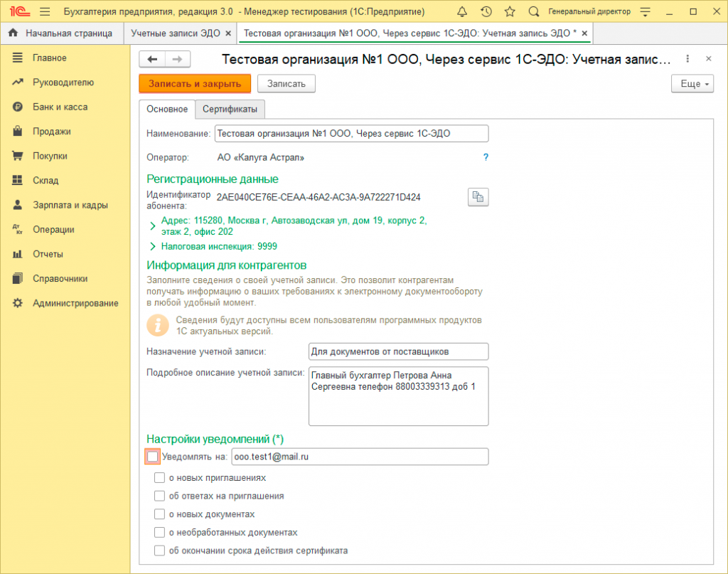The height and width of the screenshot is (574, 728).
Task: Close the Учетные записи ЭДО tab
Action: [228, 33]
